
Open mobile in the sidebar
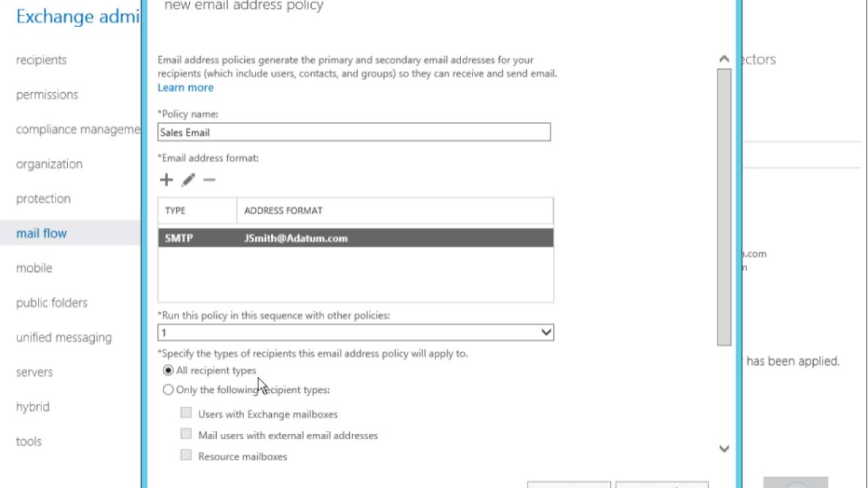pyautogui.click(x=34, y=268)
